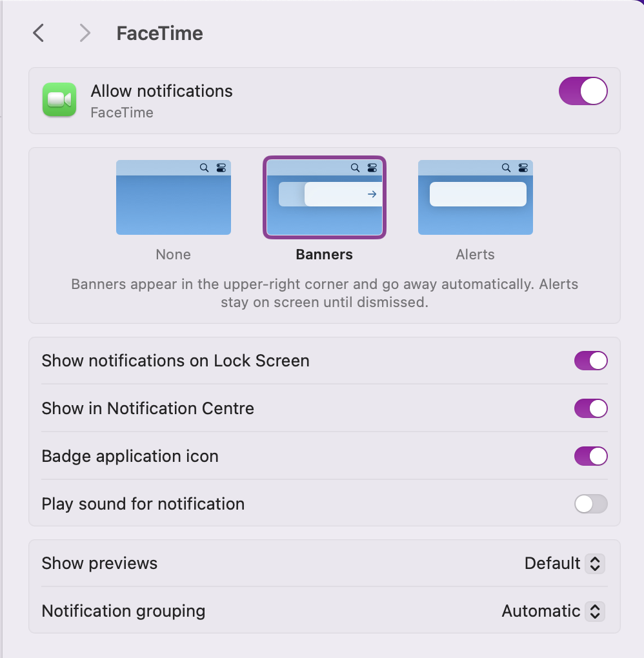
Task: Click the forward navigation chevron
Action: click(x=85, y=33)
